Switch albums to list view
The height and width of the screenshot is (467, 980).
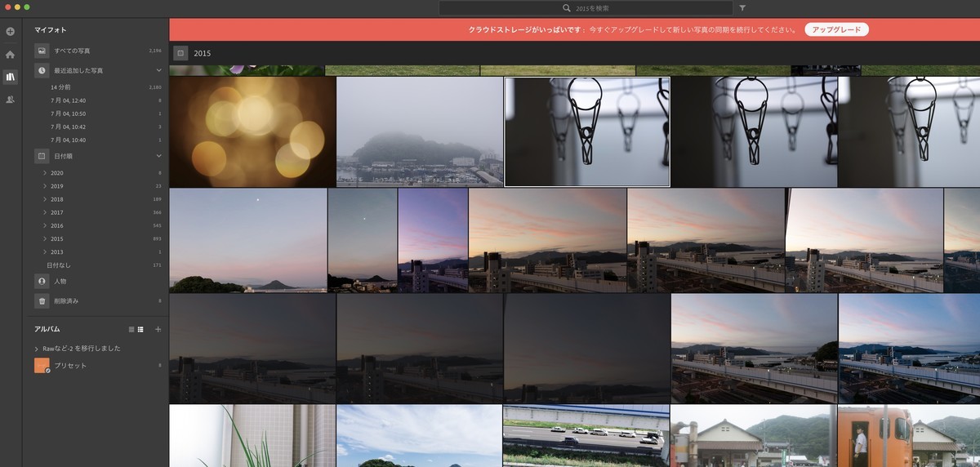pyautogui.click(x=131, y=329)
